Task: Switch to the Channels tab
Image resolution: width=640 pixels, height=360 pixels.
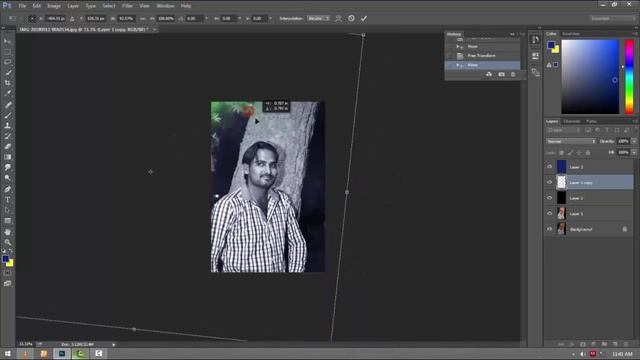Action: 572,121
